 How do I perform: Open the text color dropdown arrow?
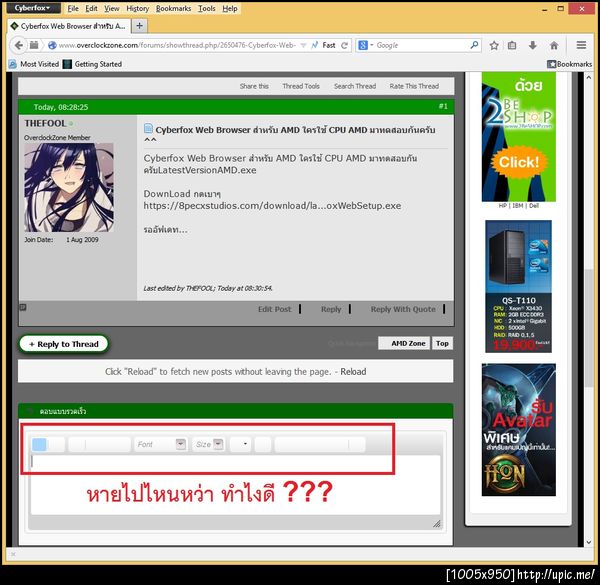[x=245, y=444]
